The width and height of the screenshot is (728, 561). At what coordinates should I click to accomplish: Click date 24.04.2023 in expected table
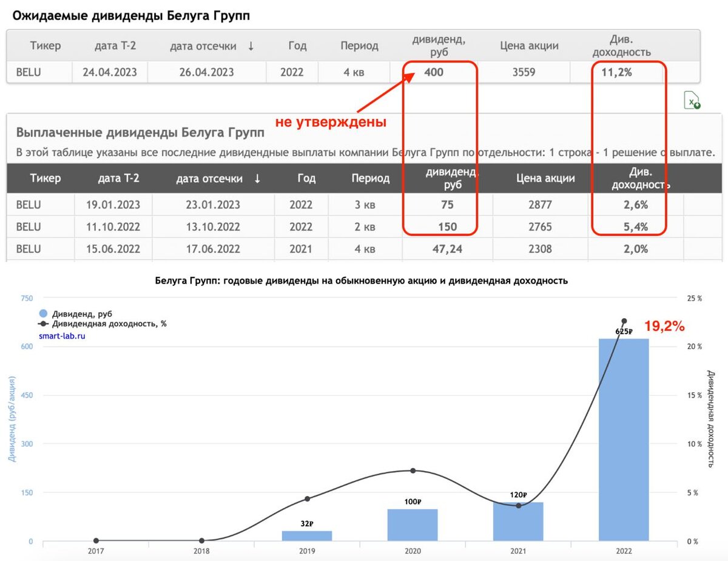click(x=110, y=72)
